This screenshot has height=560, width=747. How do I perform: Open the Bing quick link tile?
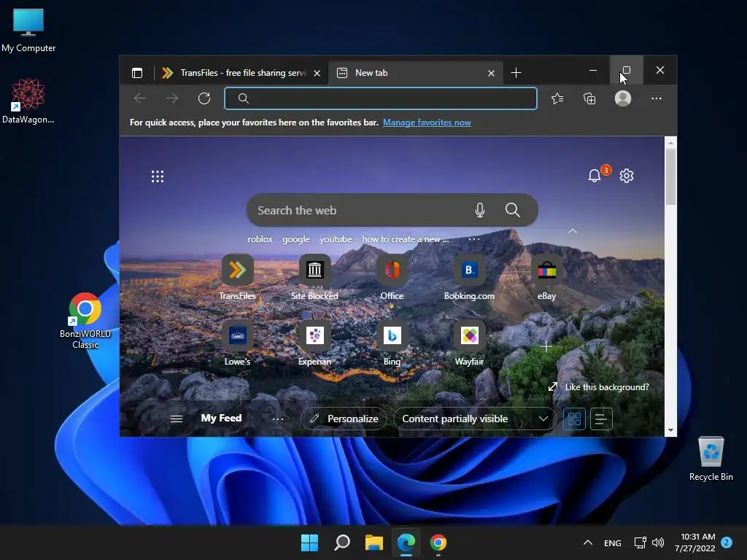point(392,343)
